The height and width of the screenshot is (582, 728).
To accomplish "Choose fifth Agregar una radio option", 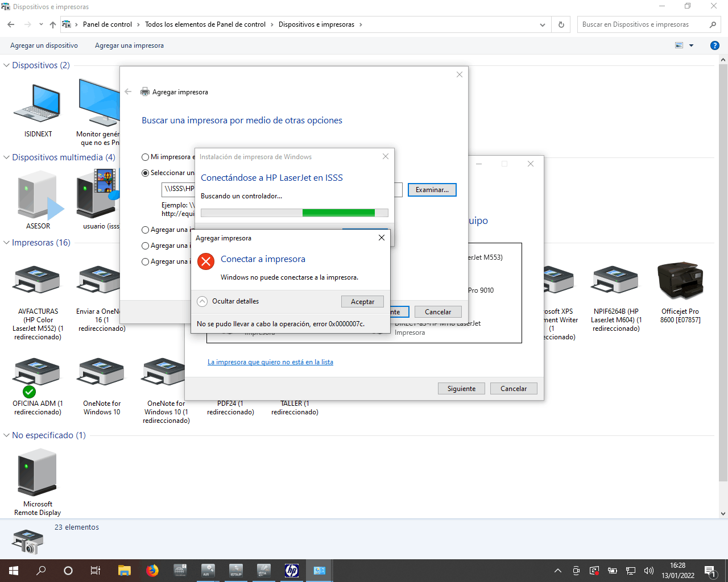I will pos(145,261).
